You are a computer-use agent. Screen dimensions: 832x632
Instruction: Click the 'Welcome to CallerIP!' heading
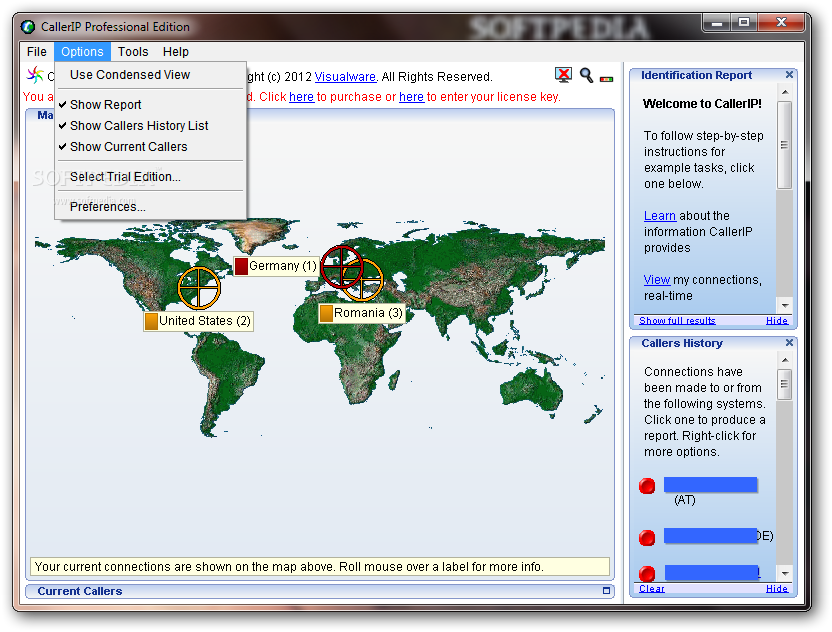tap(702, 104)
